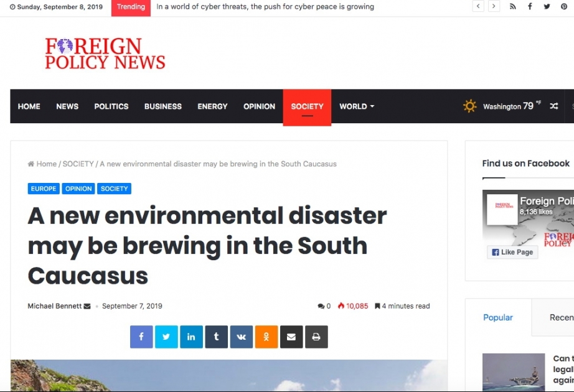Screen dimensions: 574x392
Task: Click the EUROPE category label
Action: tap(43, 189)
